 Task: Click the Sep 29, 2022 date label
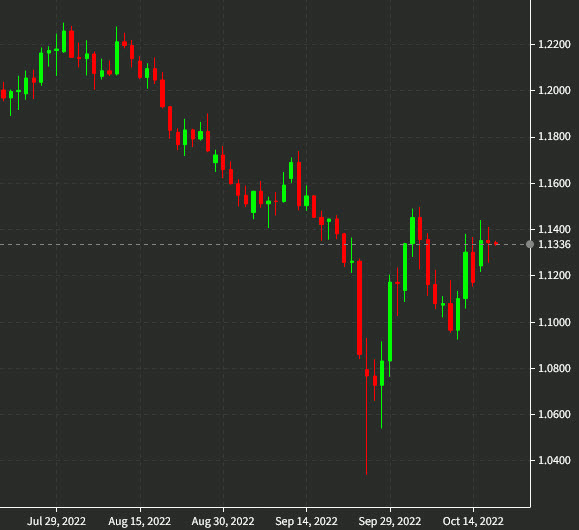point(390,521)
